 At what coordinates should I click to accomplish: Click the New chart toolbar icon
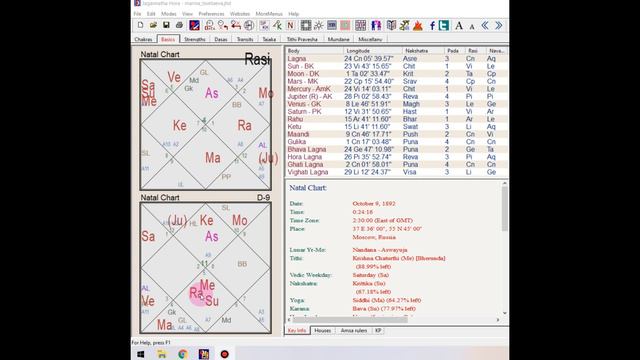pos(140,25)
